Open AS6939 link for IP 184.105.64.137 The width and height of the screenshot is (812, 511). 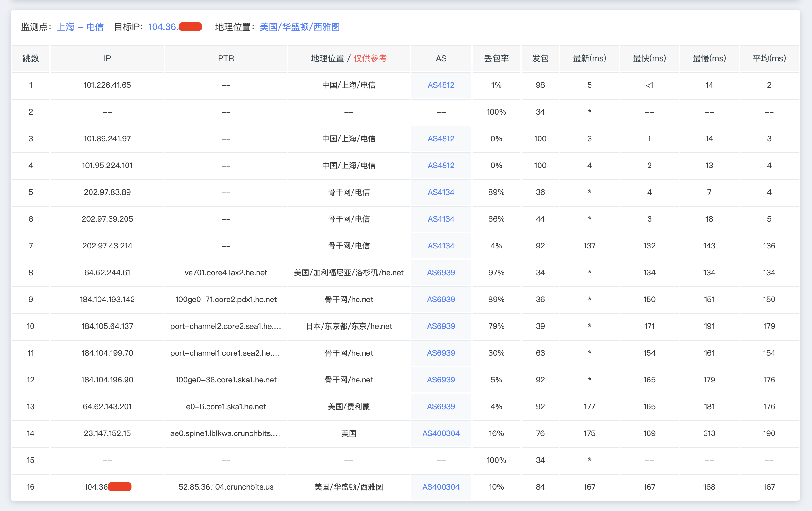point(441,326)
